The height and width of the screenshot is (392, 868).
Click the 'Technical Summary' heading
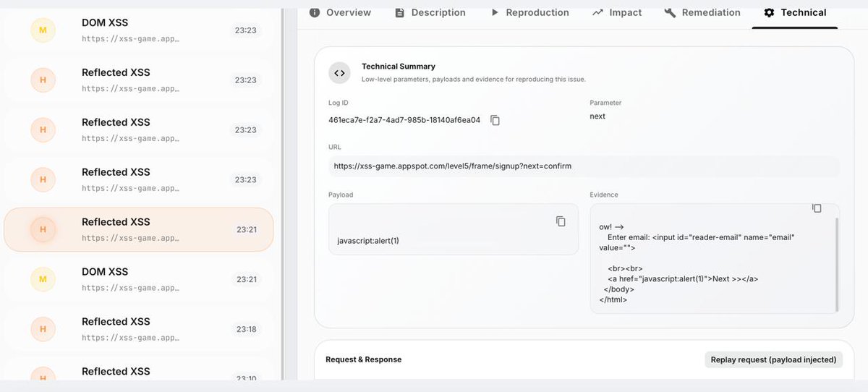tap(399, 67)
